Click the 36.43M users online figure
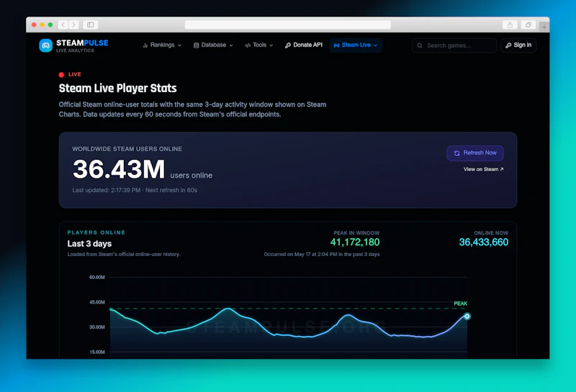Viewport: 576px width, 392px height. pyautogui.click(x=119, y=169)
